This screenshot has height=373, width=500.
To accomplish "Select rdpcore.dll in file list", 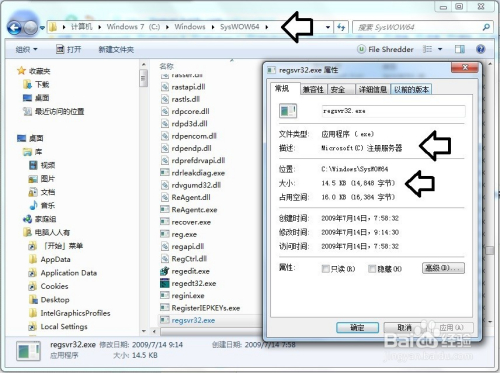I will [185, 111].
